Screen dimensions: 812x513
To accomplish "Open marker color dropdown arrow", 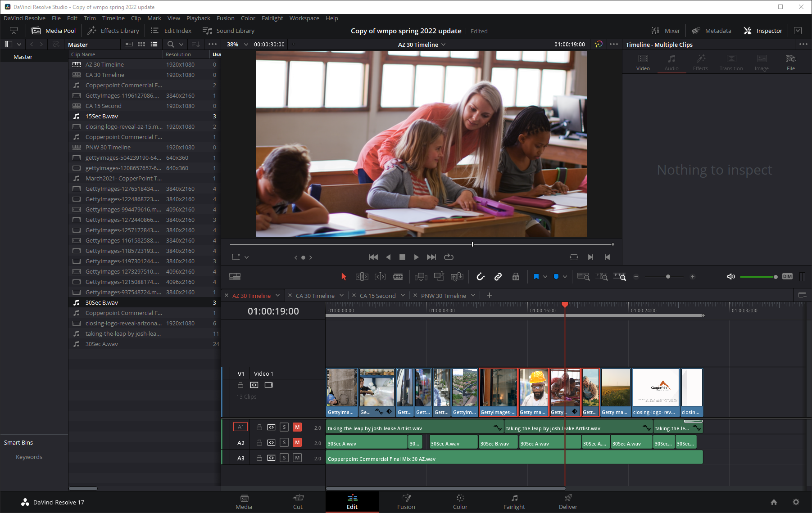I will click(x=565, y=277).
